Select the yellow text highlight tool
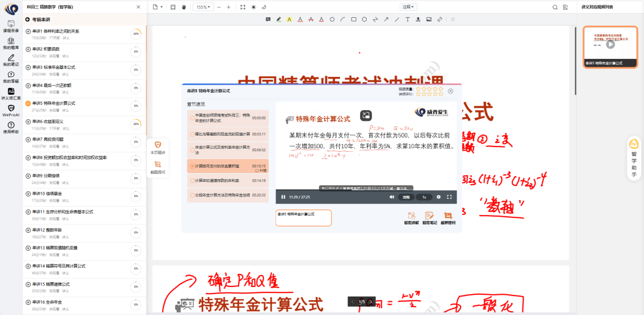This screenshot has width=644, height=315. (289, 20)
